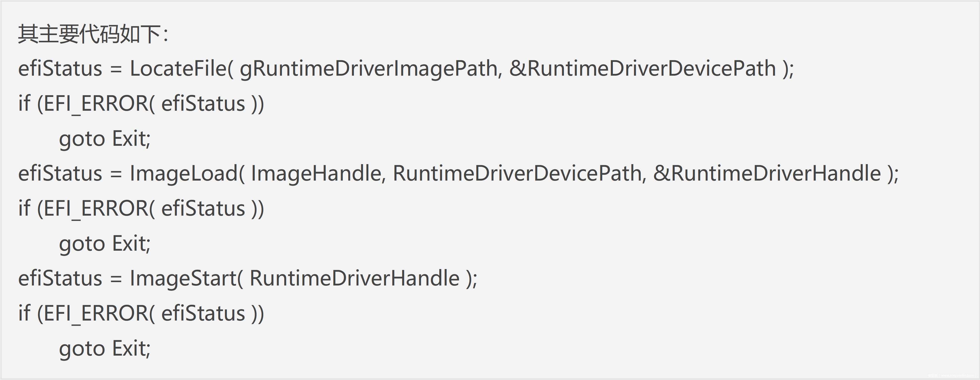Click the second EFI_ERROR check line
The image size is (980, 380).
point(141,209)
